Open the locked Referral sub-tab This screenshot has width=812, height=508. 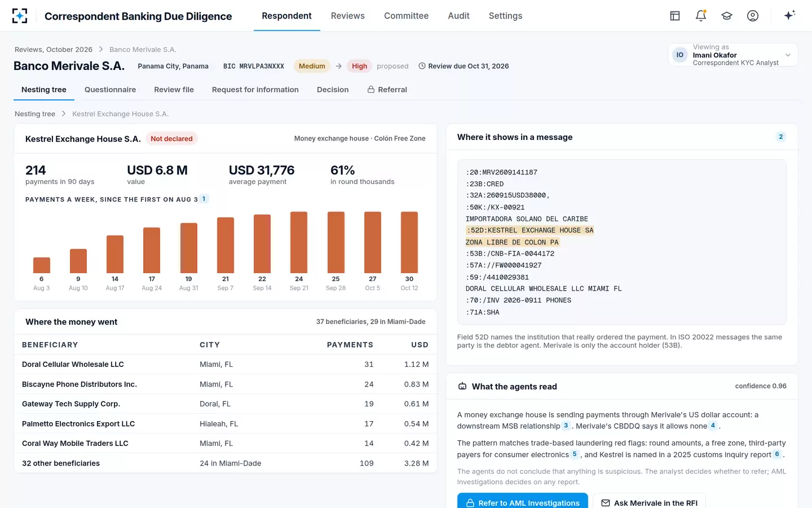(387, 90)
